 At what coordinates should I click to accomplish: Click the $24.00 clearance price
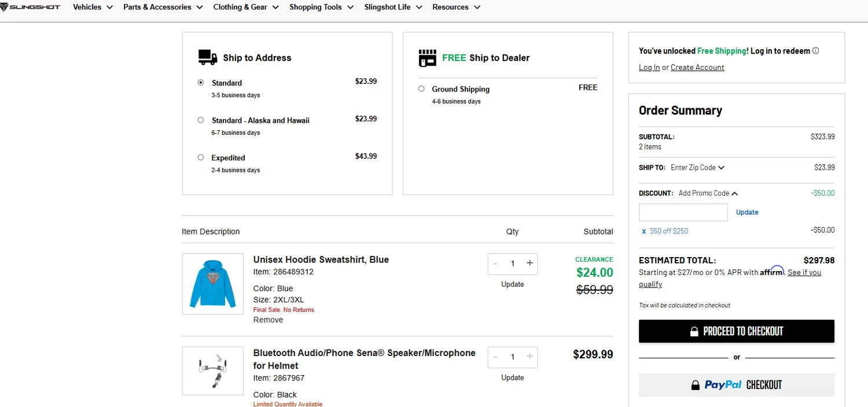(x=595, y=273)
